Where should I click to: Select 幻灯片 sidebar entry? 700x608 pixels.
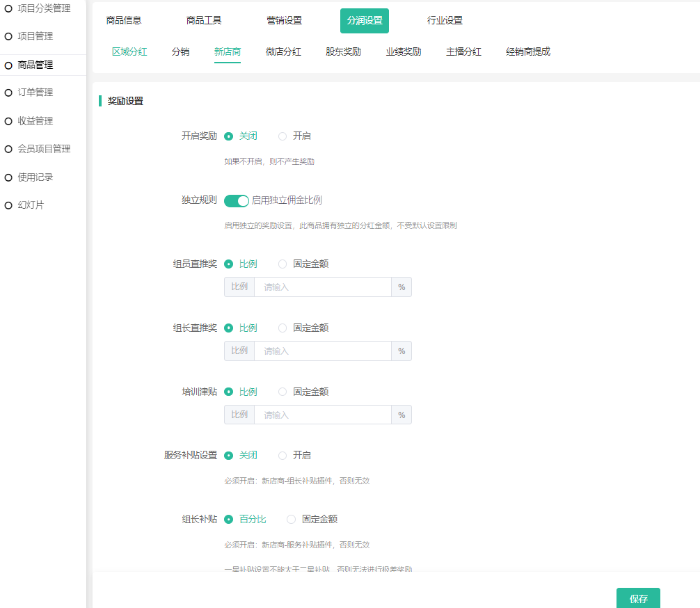click(x=31, y=205)
